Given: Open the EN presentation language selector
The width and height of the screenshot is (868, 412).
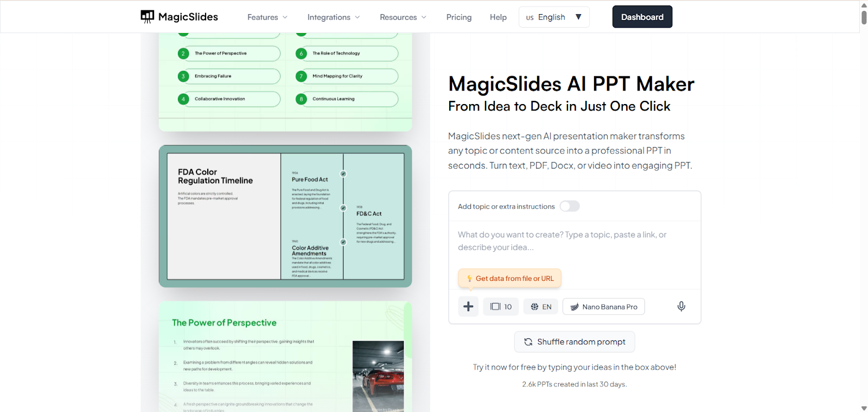Looking at the screenshot, I should (x=541, y=307).
